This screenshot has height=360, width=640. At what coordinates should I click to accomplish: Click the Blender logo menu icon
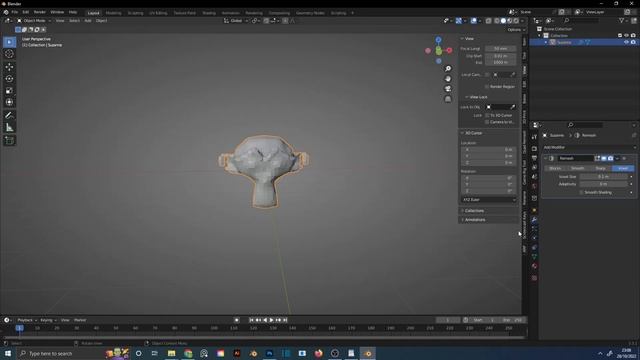coord(6,12)
